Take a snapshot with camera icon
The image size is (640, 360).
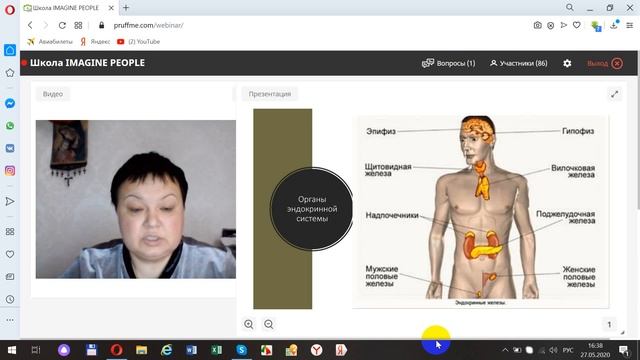pos(538,25)
